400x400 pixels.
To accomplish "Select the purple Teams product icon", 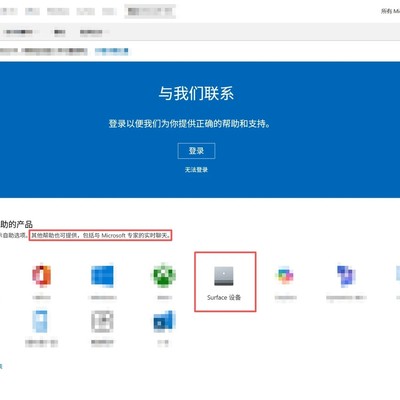I will (x=346, y=276).
